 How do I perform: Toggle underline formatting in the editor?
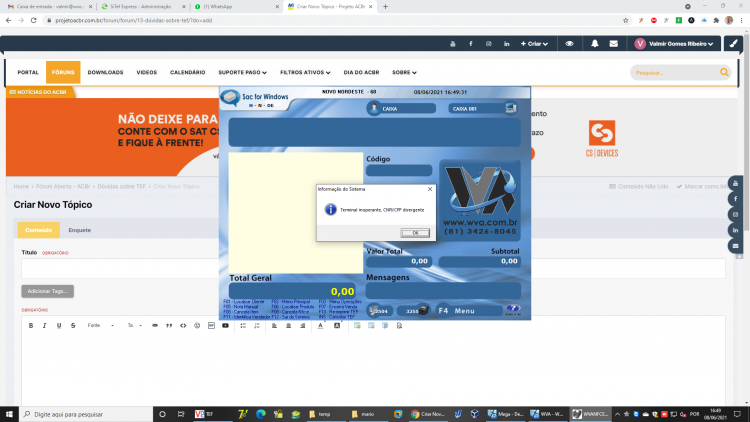point(59,325)
